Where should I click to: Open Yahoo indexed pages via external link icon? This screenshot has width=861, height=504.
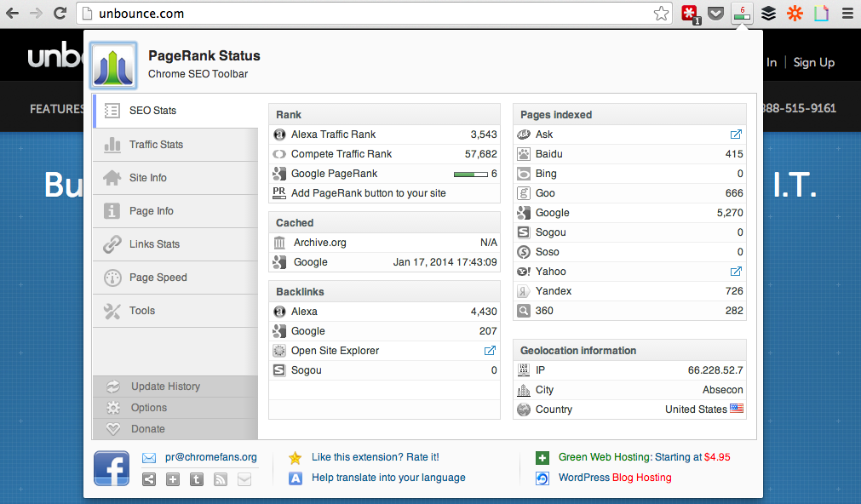736,271
